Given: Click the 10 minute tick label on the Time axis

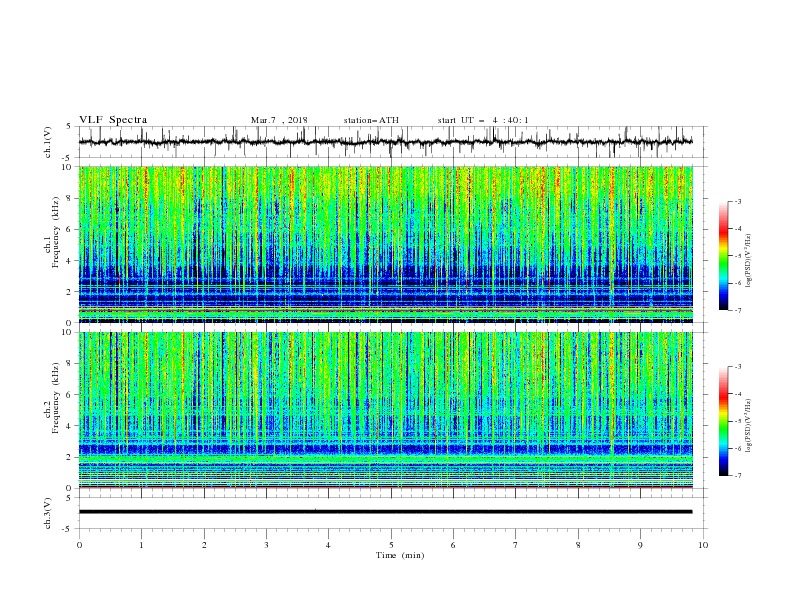Looking at the screenshot, I should pyautogui.click(x=703, y=545).
